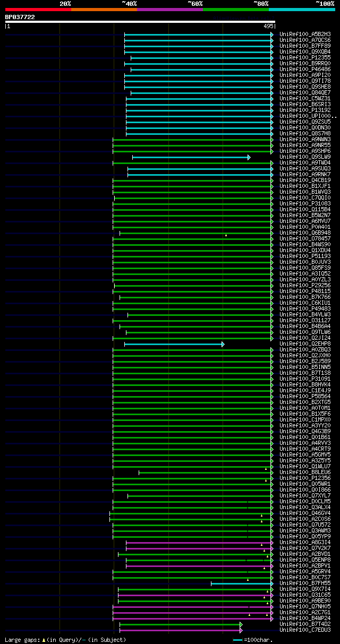Open hit UniRef100_B7FF89
This screenshot has width=340, height=644.
[x=305, y=46]
